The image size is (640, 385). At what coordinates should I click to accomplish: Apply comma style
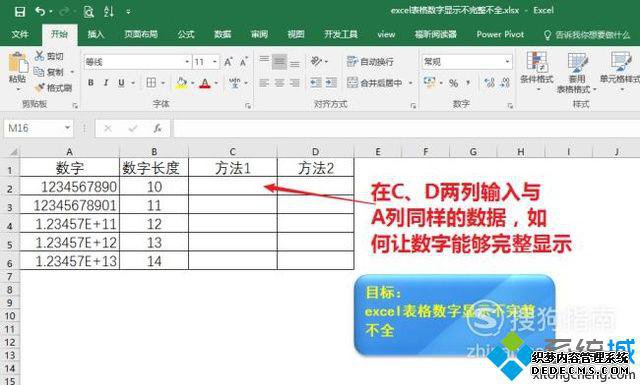468,83
